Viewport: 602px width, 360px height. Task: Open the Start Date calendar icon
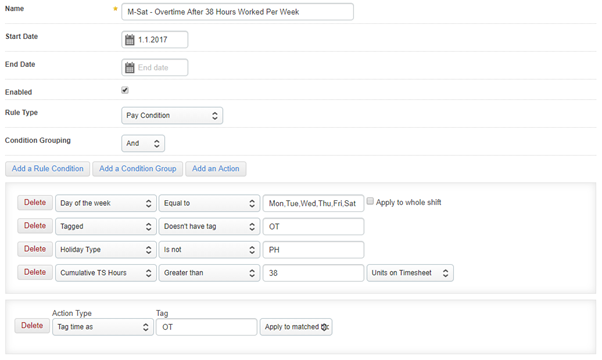[130, 40]
